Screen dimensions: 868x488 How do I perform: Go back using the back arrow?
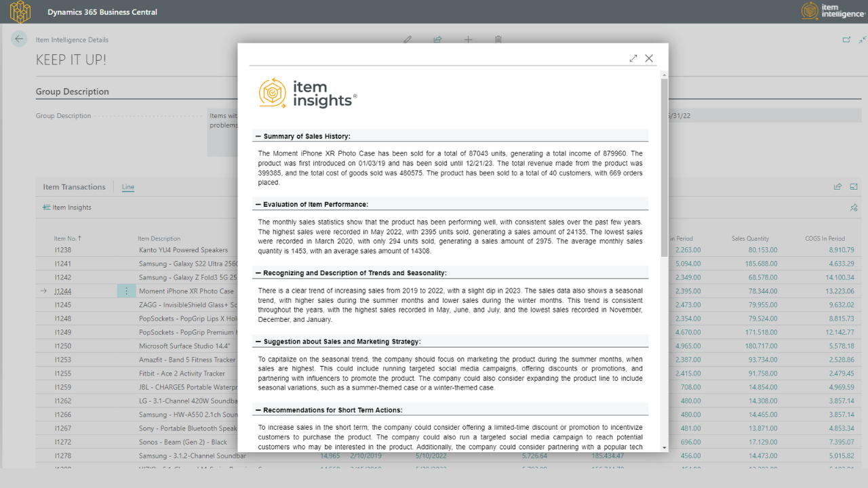point(19,39)
